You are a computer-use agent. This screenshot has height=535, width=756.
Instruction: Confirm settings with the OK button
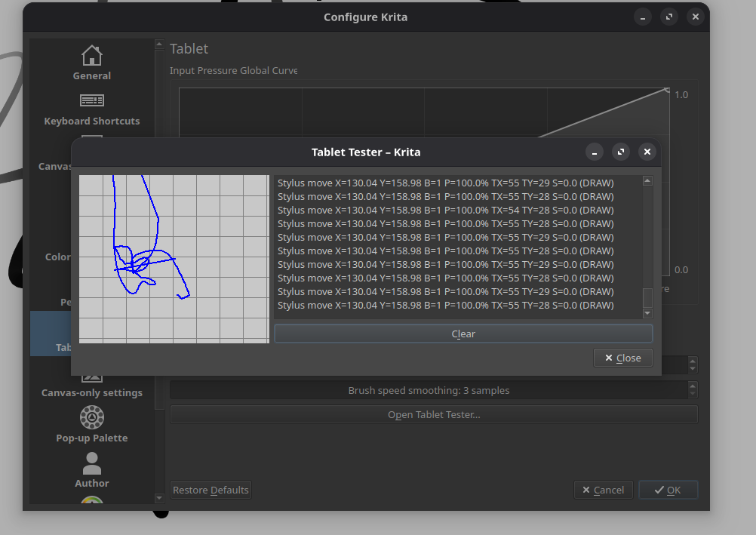[668, 490]
